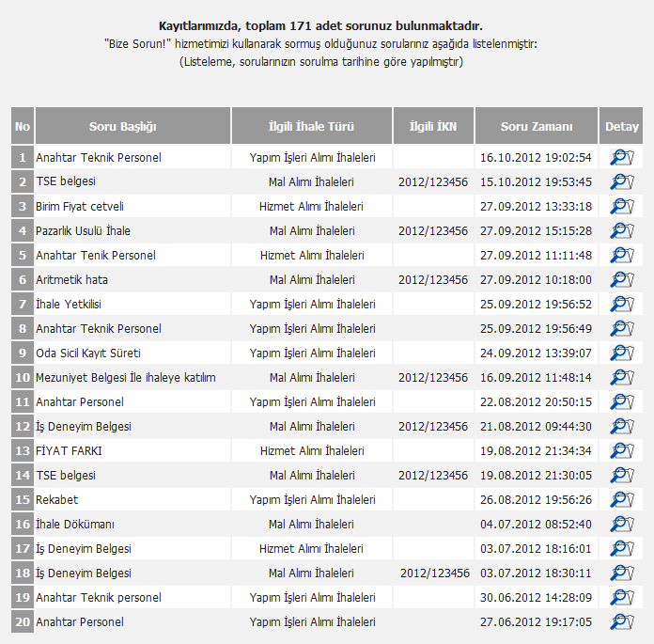Open detail magnifier for İhale Yetkilisi
This screenshot has width=654, height=644.
(622, 304)
